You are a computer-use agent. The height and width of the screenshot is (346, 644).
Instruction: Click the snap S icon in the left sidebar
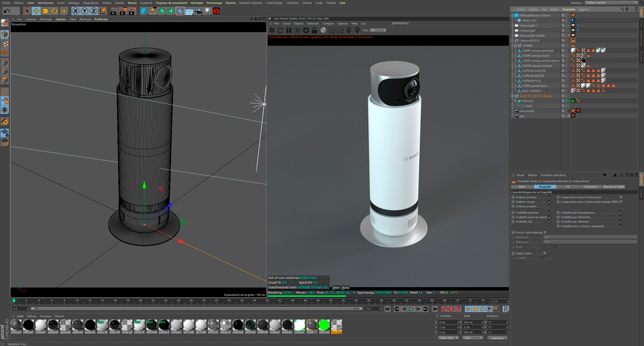click(5, 110)
